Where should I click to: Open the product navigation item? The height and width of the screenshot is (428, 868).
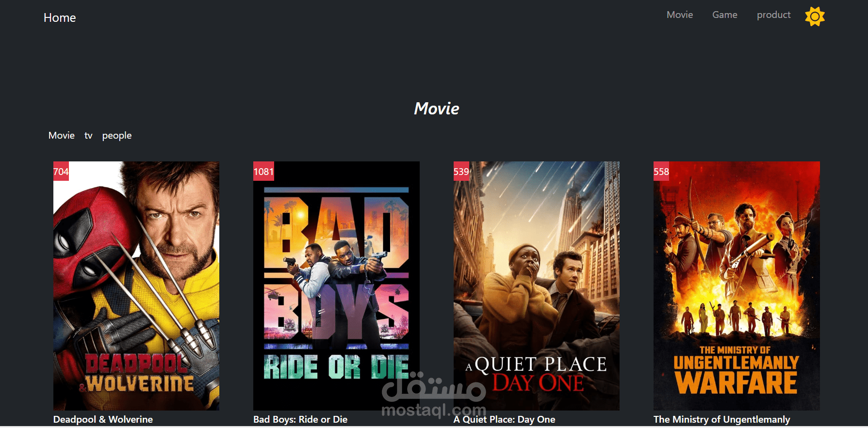click(774, 15)
